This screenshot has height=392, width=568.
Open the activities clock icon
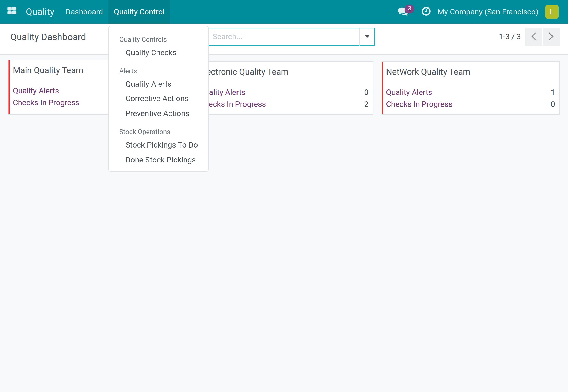click(x=426, y=12)
